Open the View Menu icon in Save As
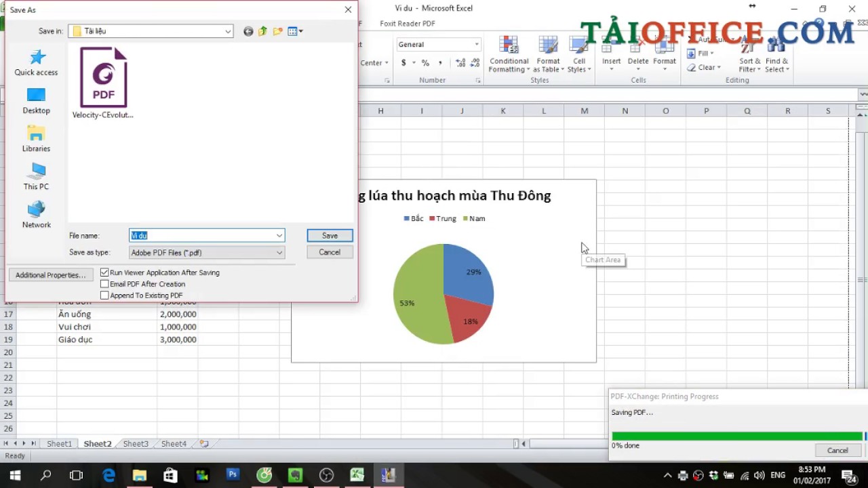The height and width of the screenshot is (488, 868). tap(295, 31)
